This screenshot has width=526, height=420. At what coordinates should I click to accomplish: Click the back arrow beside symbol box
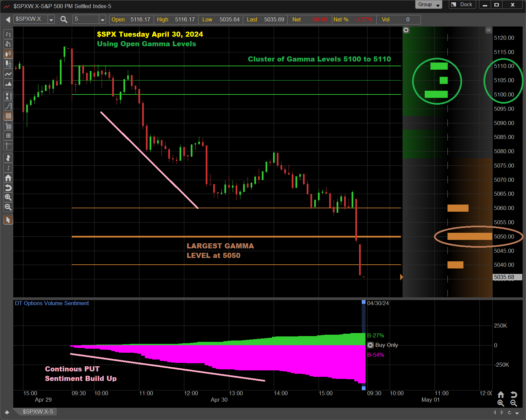[x=8, y=20]
